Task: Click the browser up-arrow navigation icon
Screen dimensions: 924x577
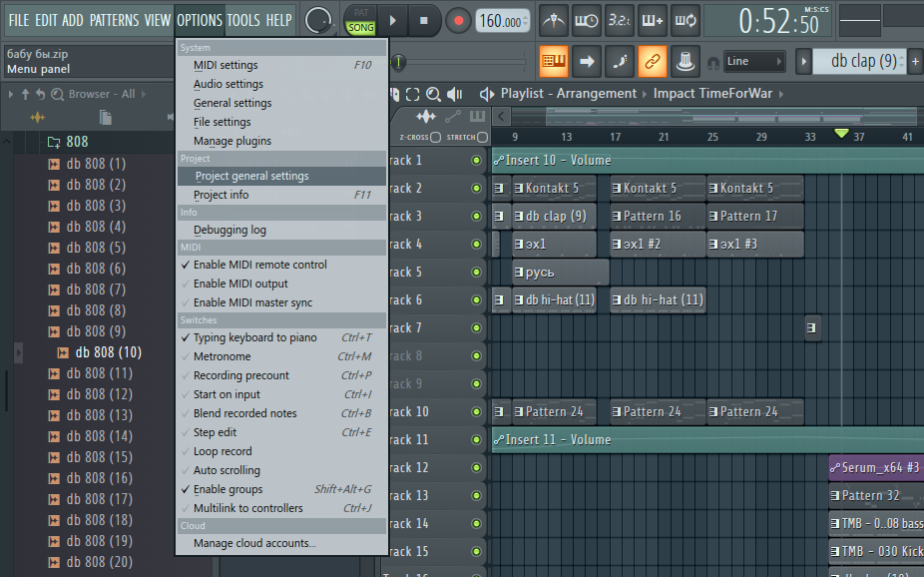Action: 25,94
